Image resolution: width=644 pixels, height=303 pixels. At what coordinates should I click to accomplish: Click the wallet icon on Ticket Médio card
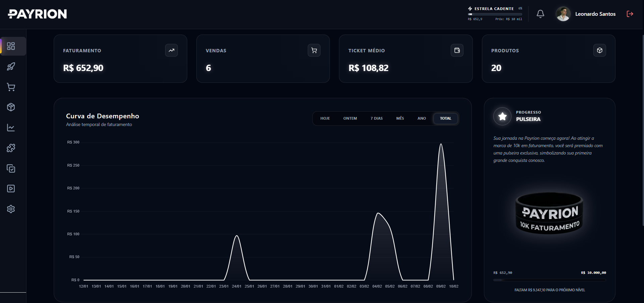click(457, 50)
